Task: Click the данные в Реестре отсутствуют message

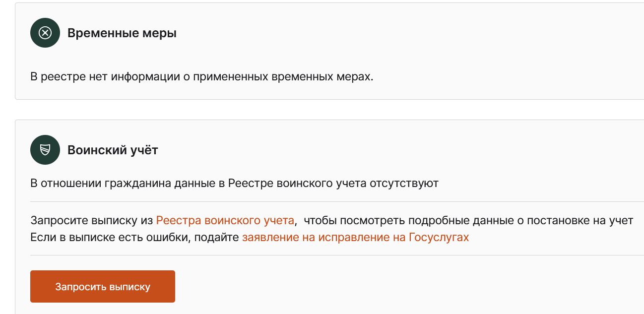Action: (x=234, y=183)
